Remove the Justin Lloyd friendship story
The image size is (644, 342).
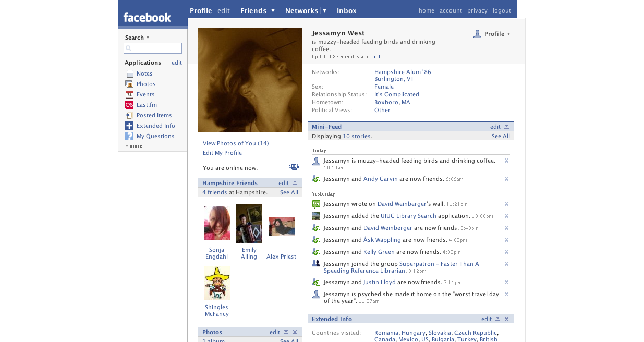pos(506,282)
